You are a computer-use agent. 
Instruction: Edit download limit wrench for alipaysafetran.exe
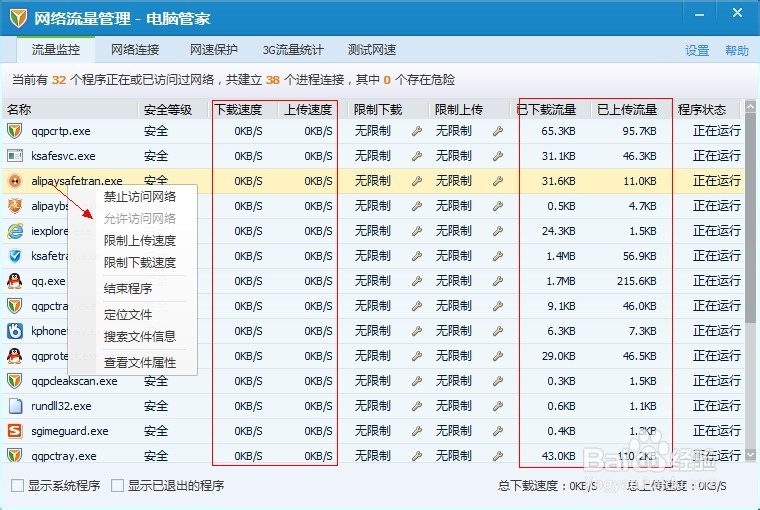417,181
